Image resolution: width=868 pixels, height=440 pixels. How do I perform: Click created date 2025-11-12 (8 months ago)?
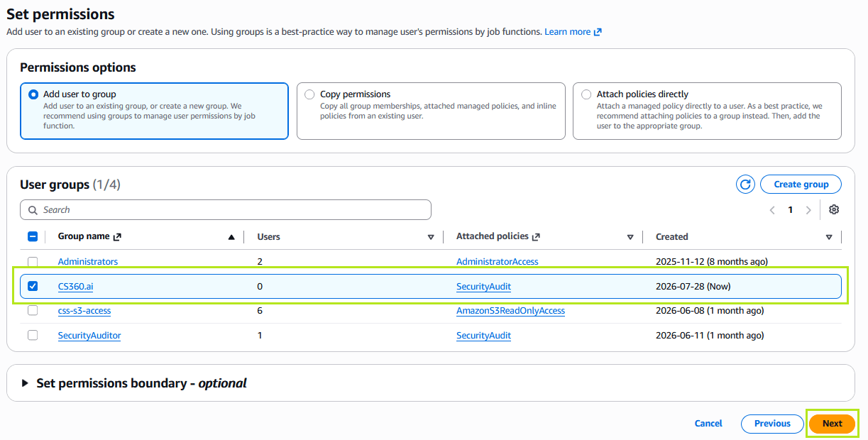coord(711,262)
